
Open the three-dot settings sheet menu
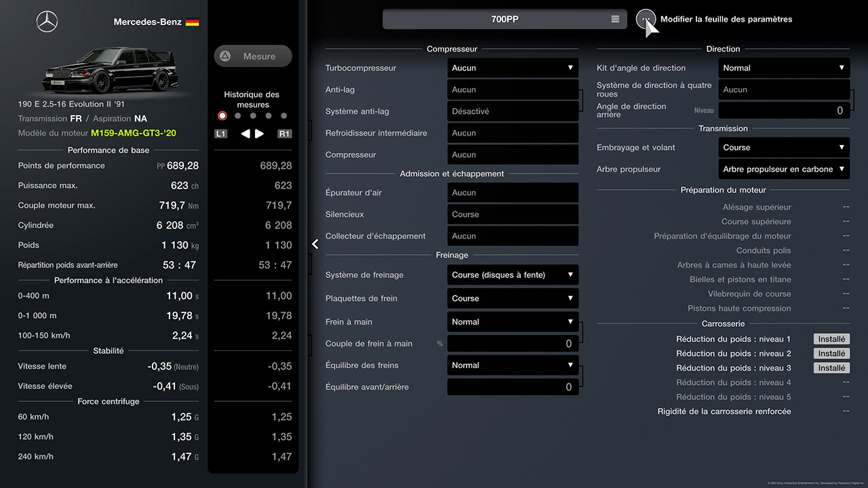(646, 19)
